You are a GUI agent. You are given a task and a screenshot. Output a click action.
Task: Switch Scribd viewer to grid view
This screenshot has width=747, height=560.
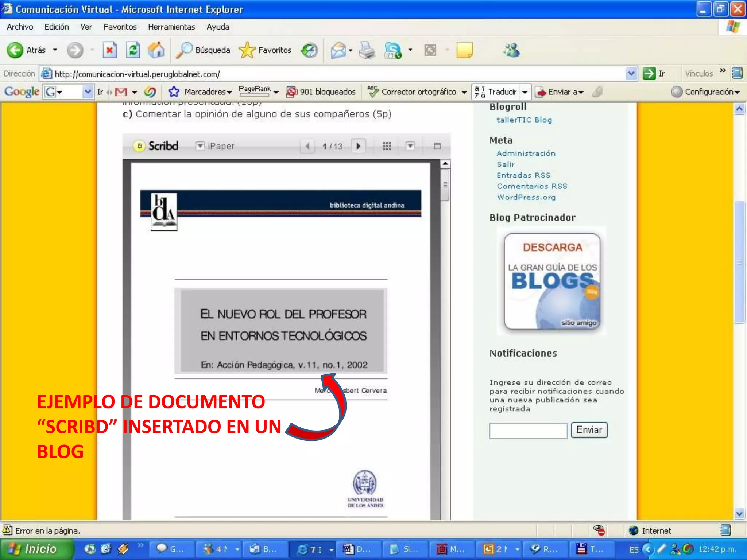pyautogui.click(x=387, y=146)
